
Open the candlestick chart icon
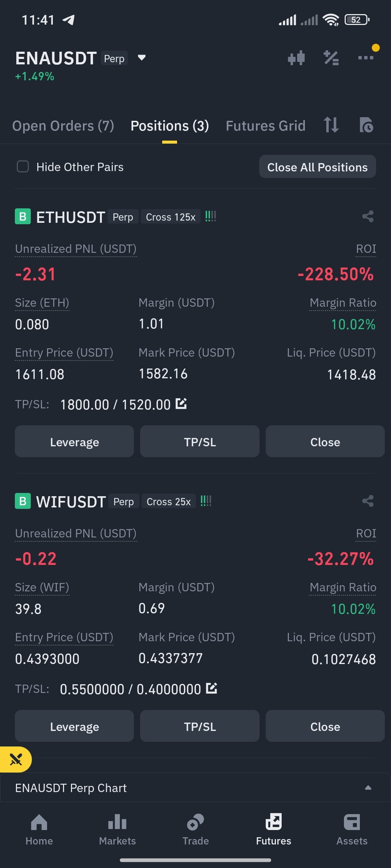(296, 58)
